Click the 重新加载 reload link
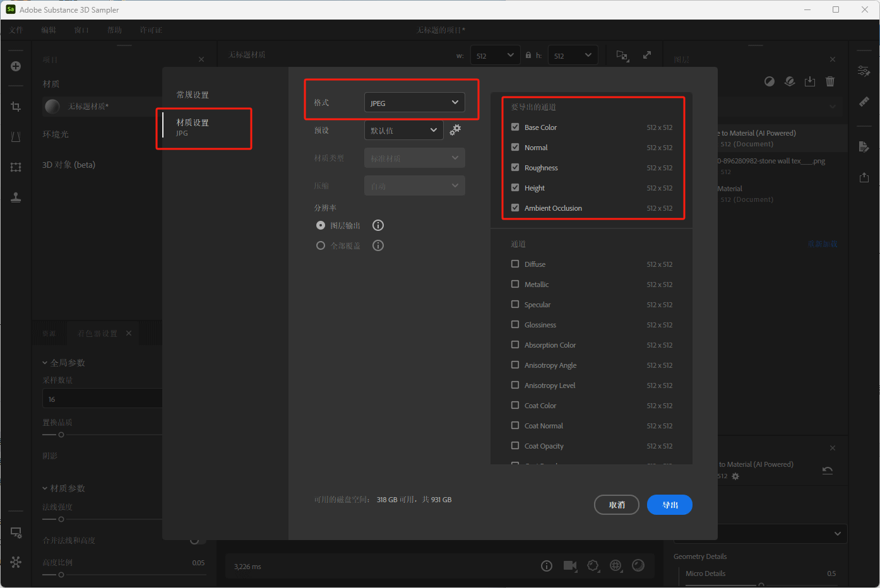The width and height of the screenshot is (880, 588). [823, 244]
